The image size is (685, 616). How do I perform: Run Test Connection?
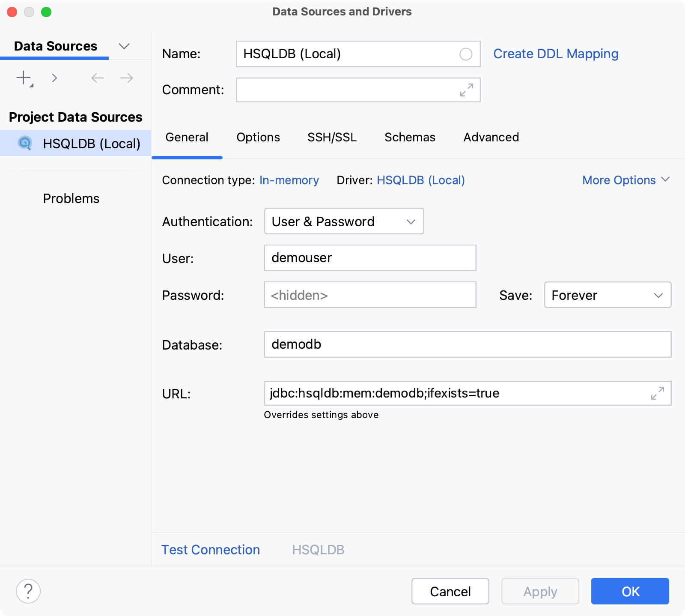pos(210,550)
